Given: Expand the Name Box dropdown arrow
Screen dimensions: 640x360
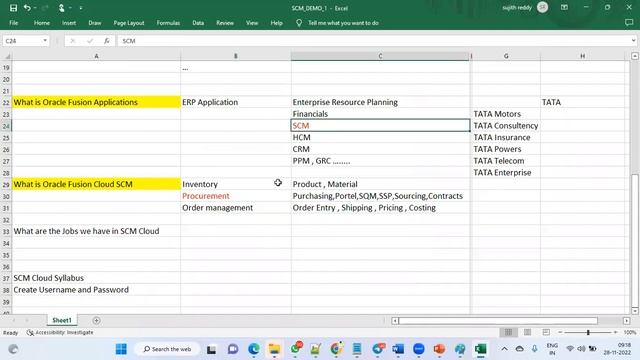Looking at the screenshot, I should click(45, 41).
